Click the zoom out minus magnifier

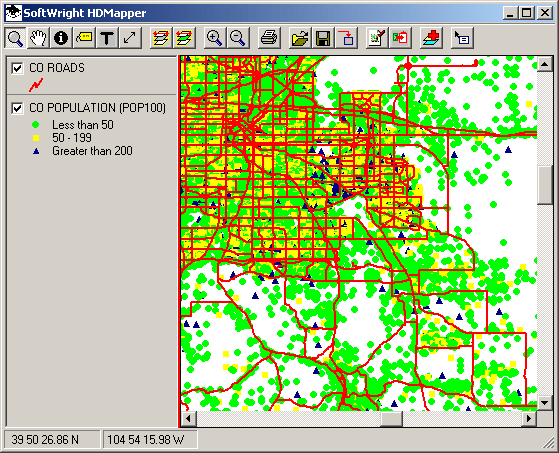coord(237,38)
